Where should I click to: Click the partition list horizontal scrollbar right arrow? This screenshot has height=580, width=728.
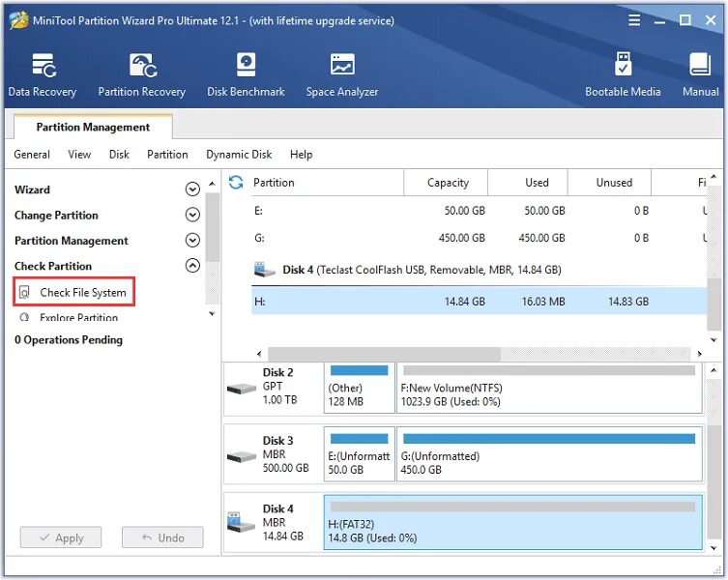(x=700, y=354)
